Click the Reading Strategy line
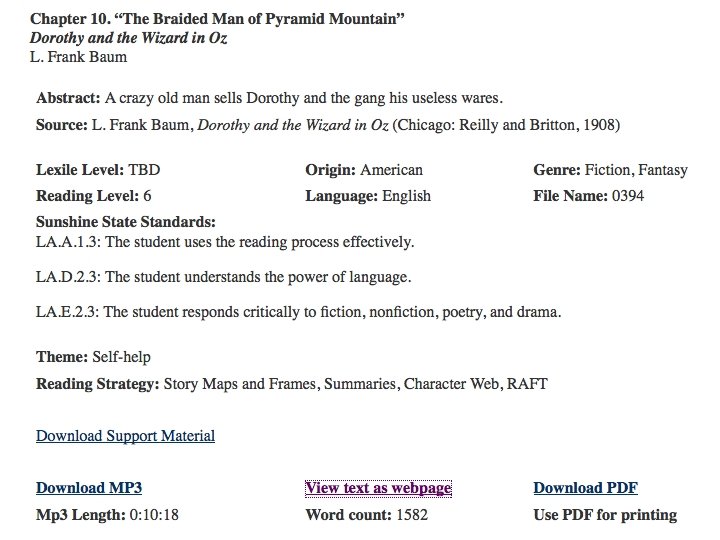 [x=292, y=384]
